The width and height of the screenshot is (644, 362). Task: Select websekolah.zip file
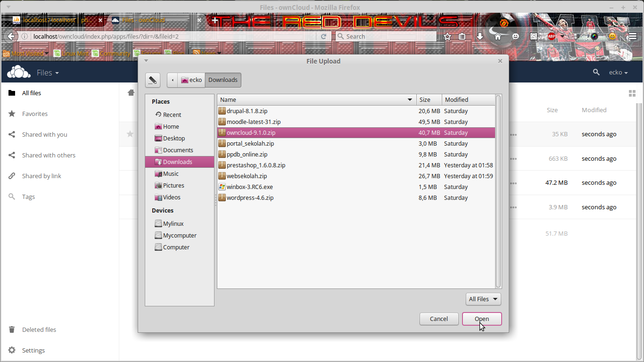[x=356, y=176]
